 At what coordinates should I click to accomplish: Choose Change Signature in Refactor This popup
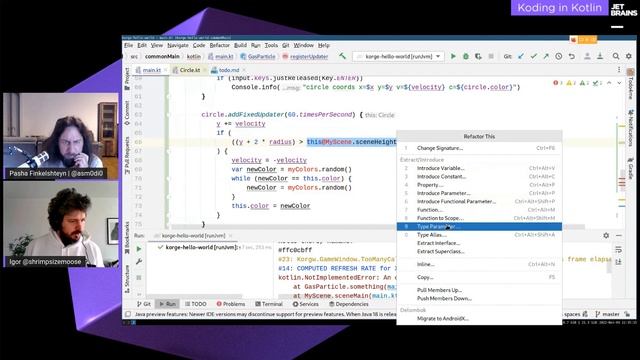(479, 148)
